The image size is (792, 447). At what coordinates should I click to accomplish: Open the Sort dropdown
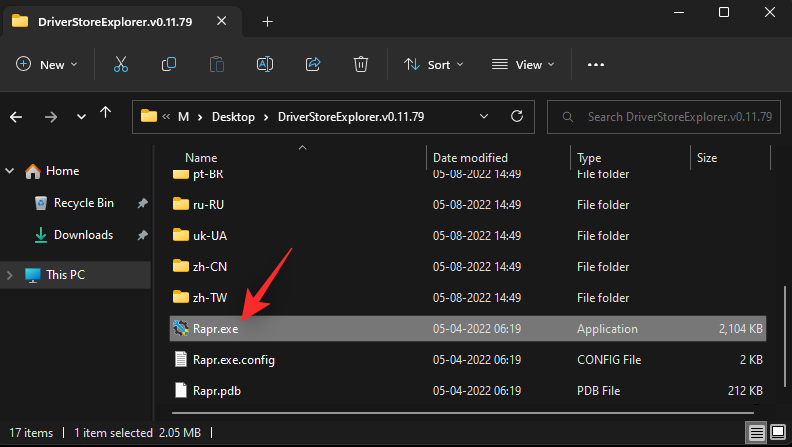point(434,64)
